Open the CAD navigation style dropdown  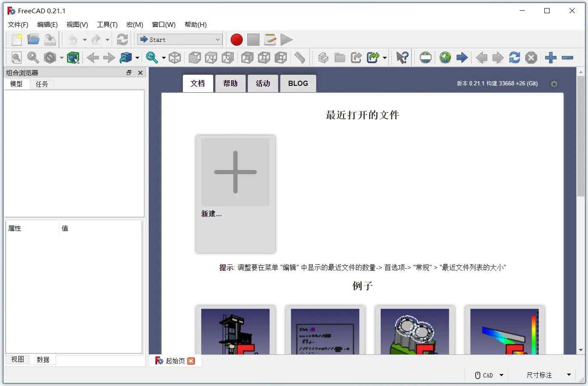point(489,375)
